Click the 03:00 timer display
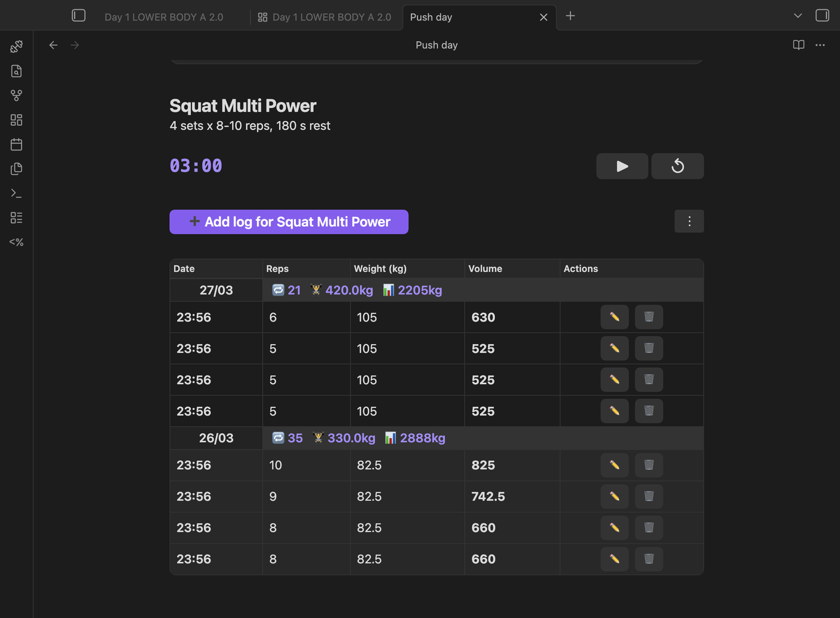The image size is (840, 618). pos(196,166)
